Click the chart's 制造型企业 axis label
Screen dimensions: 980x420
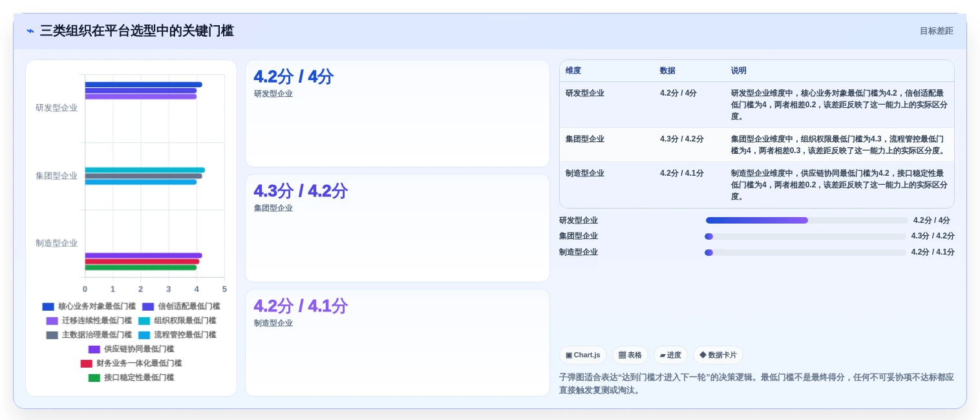(x=56, y=243)
